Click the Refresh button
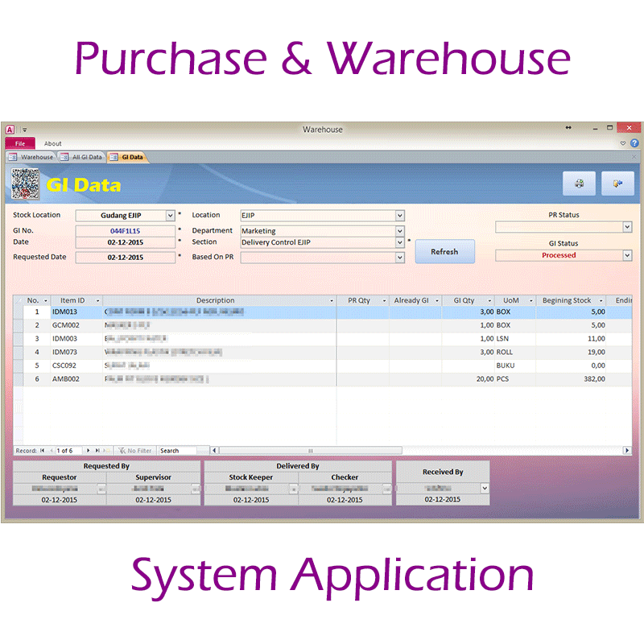Screen dimensions: 644x644 pos(444,250)
